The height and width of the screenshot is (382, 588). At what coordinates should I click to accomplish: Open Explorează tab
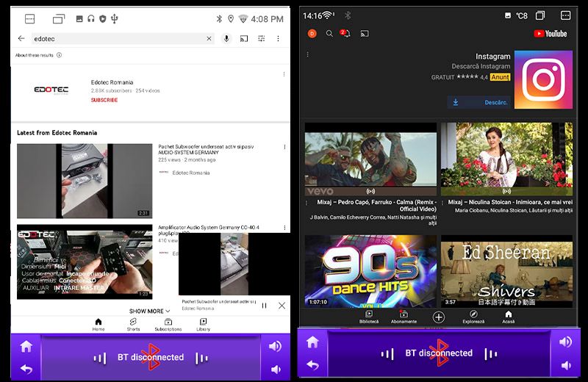point(473,317)
